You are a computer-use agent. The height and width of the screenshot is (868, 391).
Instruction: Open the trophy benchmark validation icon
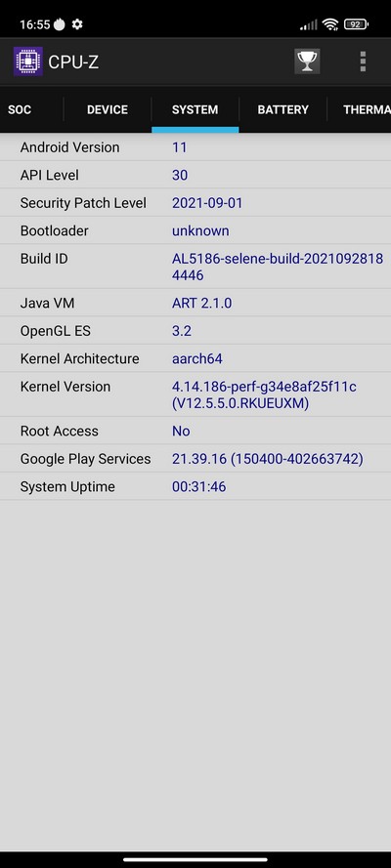tap(307, 62)
